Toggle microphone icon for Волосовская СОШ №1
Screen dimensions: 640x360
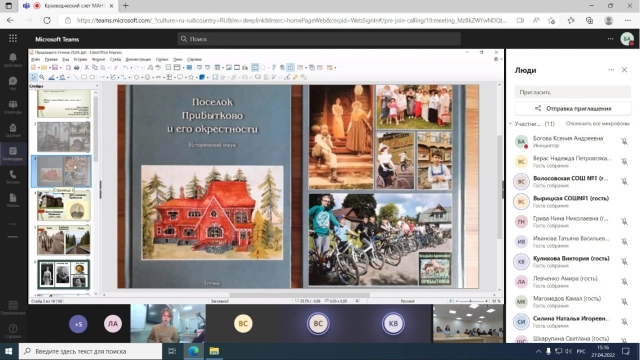tap(624, 181)
